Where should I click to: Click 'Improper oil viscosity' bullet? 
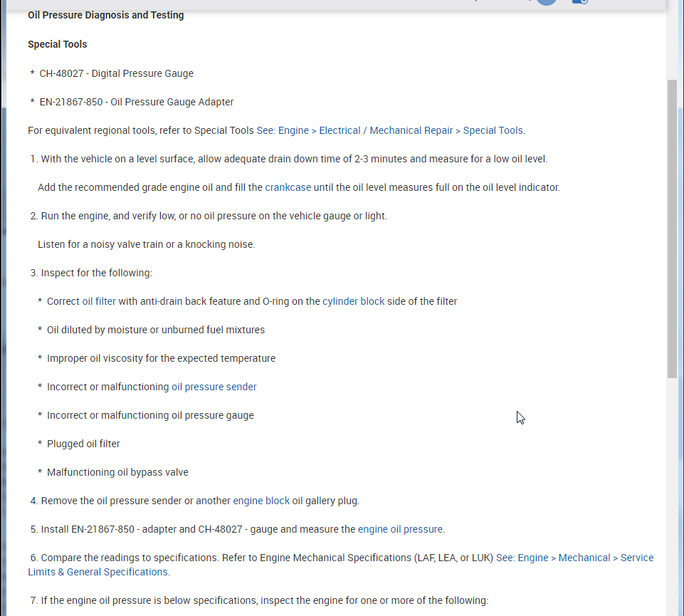click(161, 358)
